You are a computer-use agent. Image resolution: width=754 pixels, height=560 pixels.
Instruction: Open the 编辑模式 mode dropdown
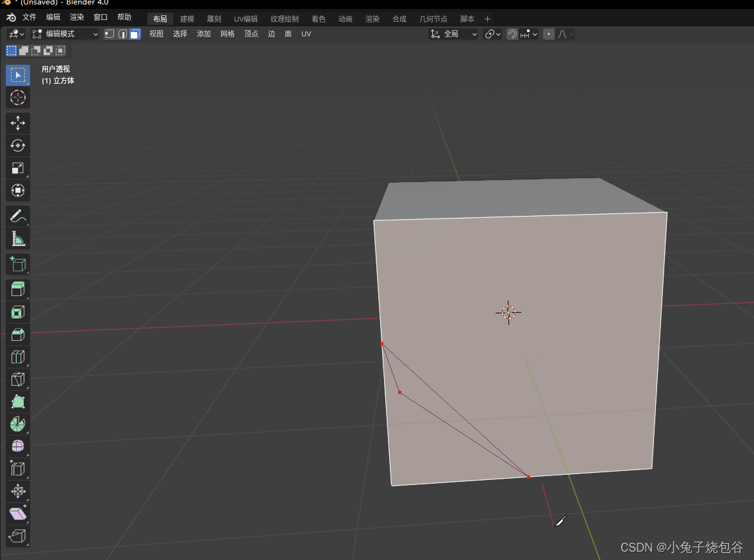point(65,34)
